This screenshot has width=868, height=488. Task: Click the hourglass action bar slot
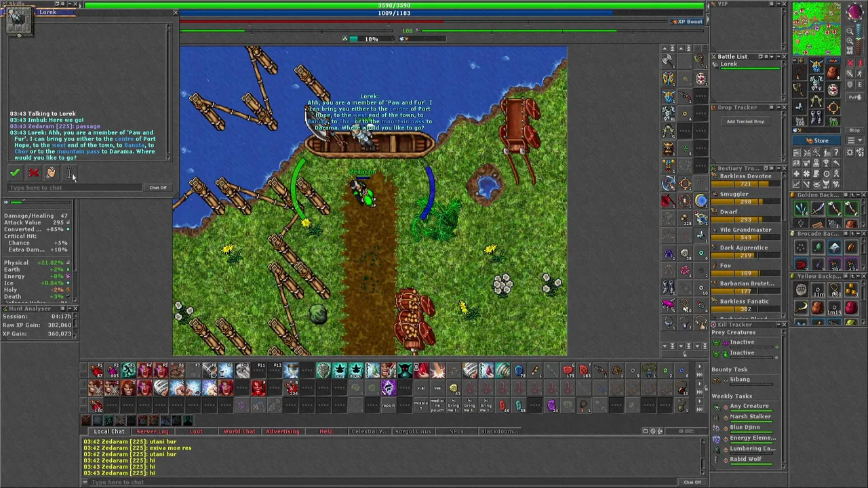pos(291,371)
